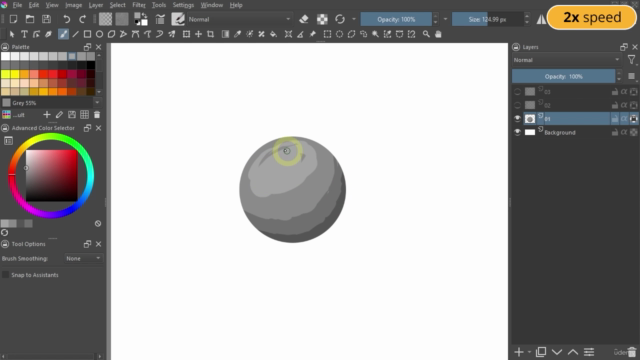640x360 pixels.
Task: Open the brush editor settings icon
Action: 160,19
